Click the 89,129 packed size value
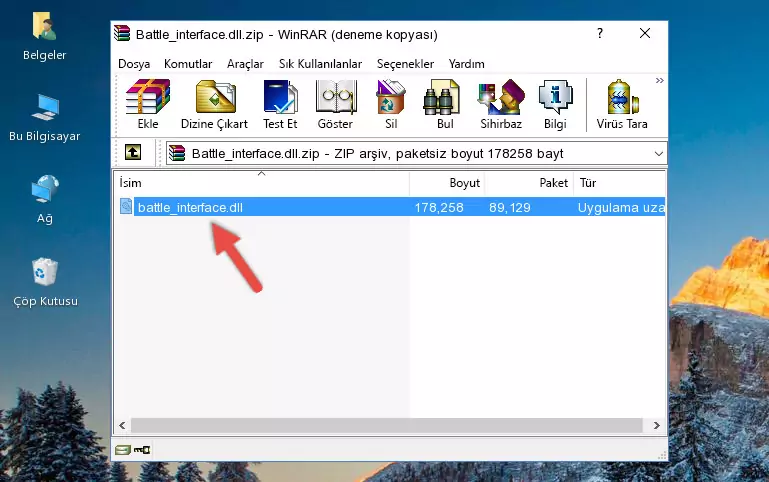The image size is (769, 482). click(510, 207)
